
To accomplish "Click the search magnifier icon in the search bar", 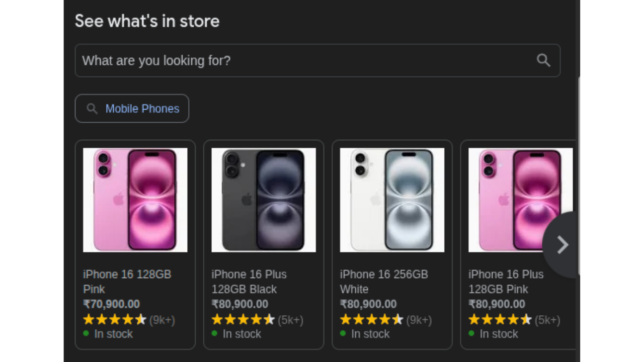I will pyautogui.click(x=543, y=60).
